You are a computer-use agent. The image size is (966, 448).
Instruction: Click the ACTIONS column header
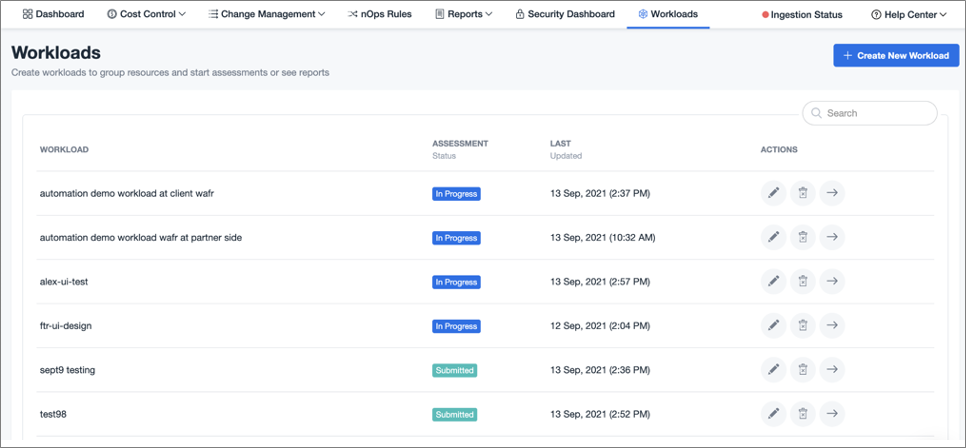pos(779,150)
